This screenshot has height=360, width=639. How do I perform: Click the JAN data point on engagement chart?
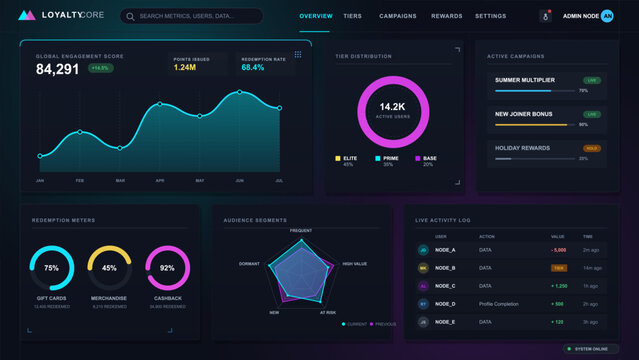(x=40, y=156)
